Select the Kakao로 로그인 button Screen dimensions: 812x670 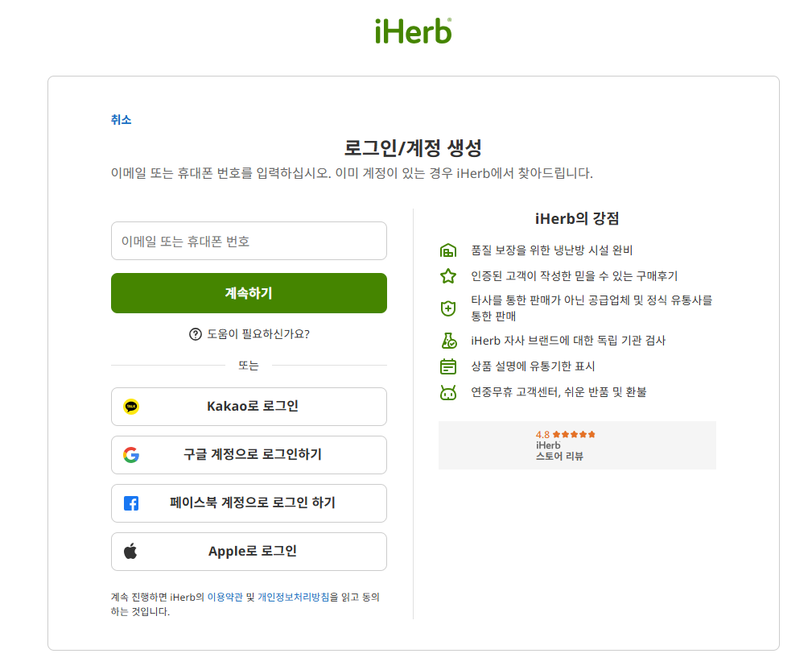tap(248, 407)
